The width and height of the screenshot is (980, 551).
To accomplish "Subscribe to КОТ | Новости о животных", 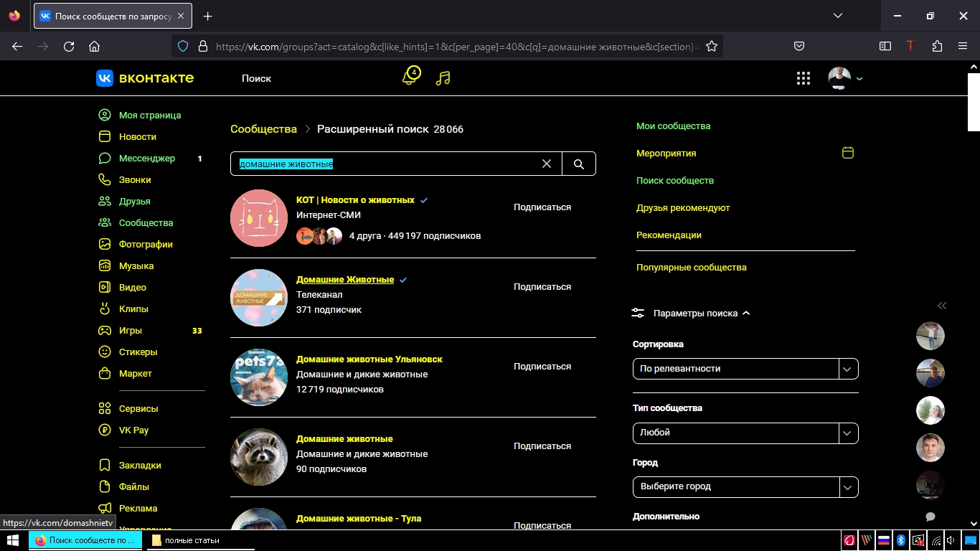I will coord(542,207).
